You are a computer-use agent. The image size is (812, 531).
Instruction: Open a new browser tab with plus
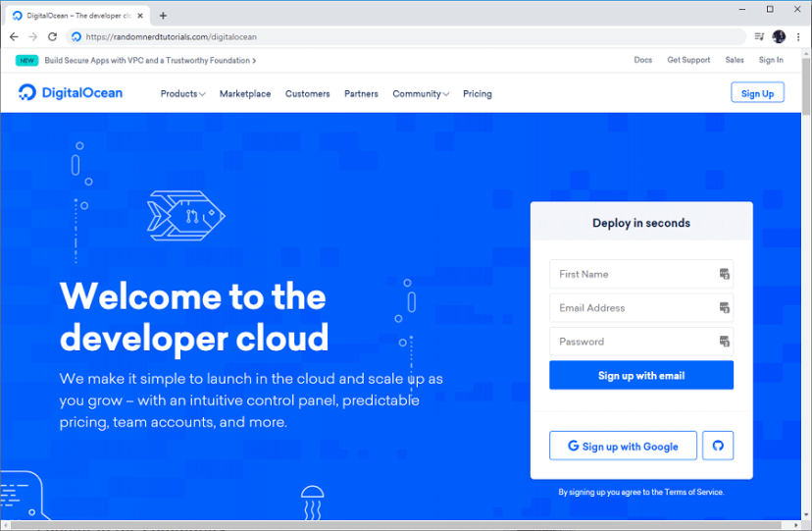pyautogui.click(x=163, y=15)
